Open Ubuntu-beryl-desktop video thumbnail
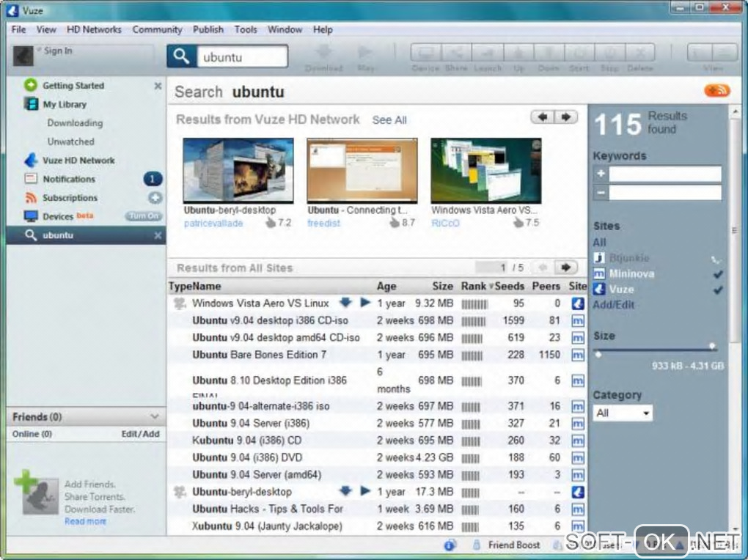The height and width of the screenshot is (560, 748). pyautogui.click(x=238, y=170)
